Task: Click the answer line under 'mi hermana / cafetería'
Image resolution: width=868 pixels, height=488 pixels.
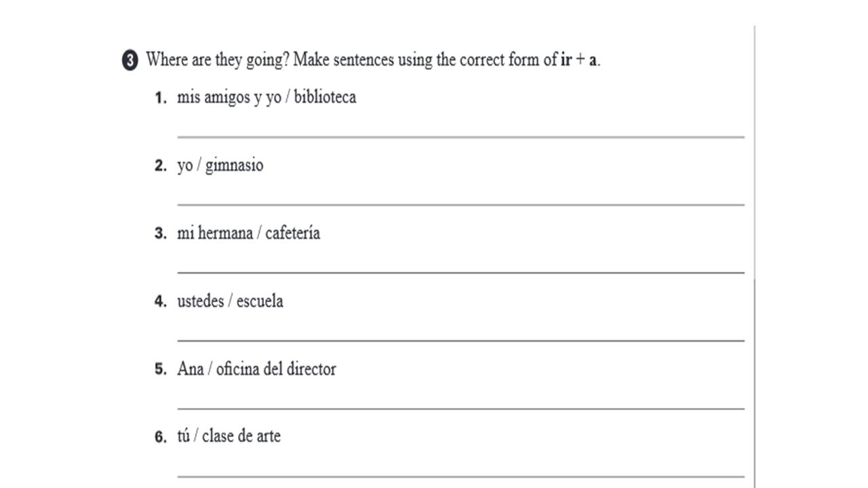Action: (460, 272)
